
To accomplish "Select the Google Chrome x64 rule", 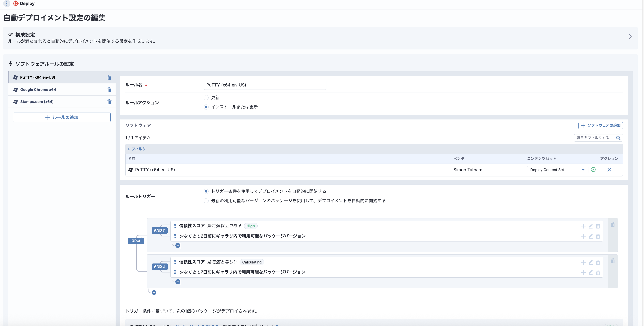I will point(38,89).
